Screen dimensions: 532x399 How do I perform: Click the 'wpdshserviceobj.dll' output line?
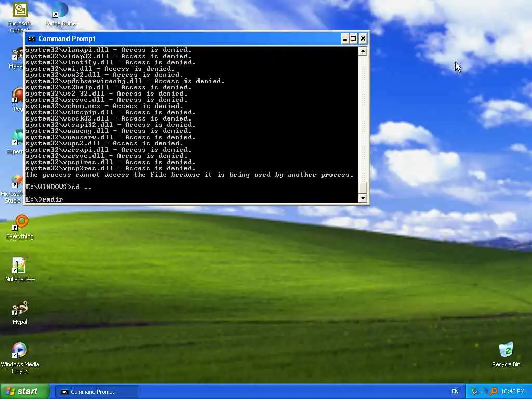point(125,81)
